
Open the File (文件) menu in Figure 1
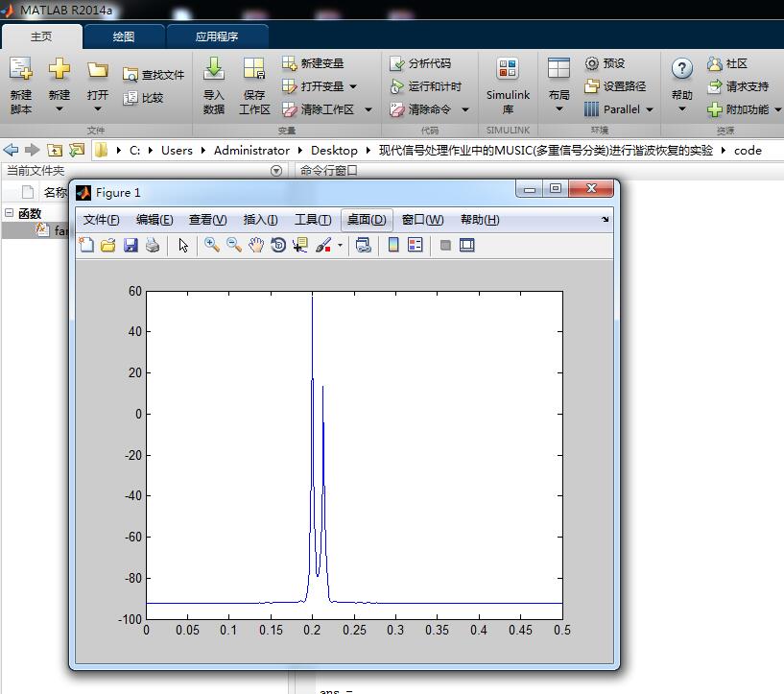[x=101, y=220]
